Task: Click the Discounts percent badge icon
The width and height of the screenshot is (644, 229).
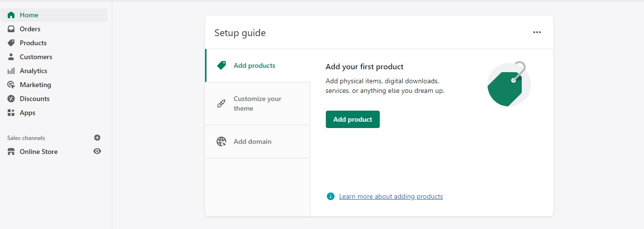Action: (11, 99)
